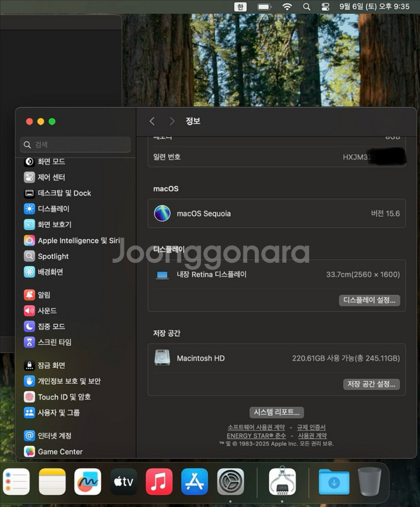
Task: Open the date and time menu
Action: [375, 7]
